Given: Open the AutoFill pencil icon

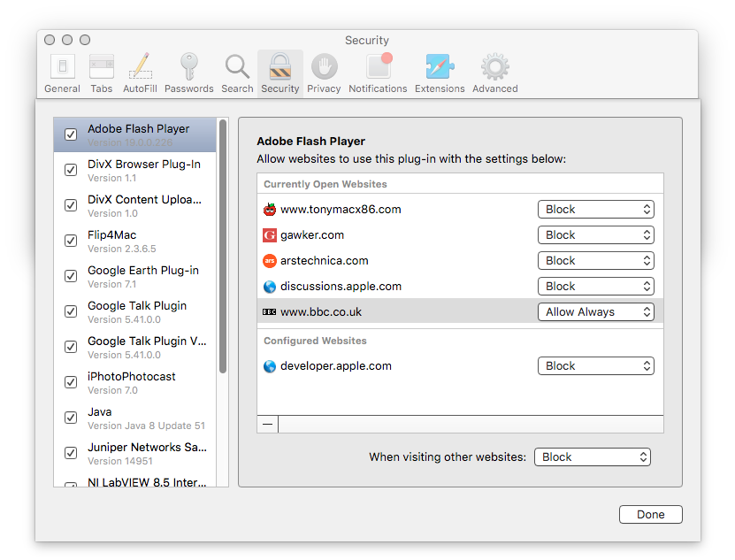Looking at the screenshot, I should click(140, 65).
